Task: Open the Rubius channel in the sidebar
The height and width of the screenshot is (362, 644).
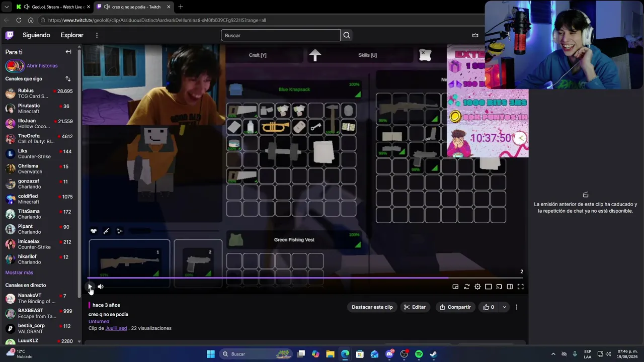Action: coord(39,94)
